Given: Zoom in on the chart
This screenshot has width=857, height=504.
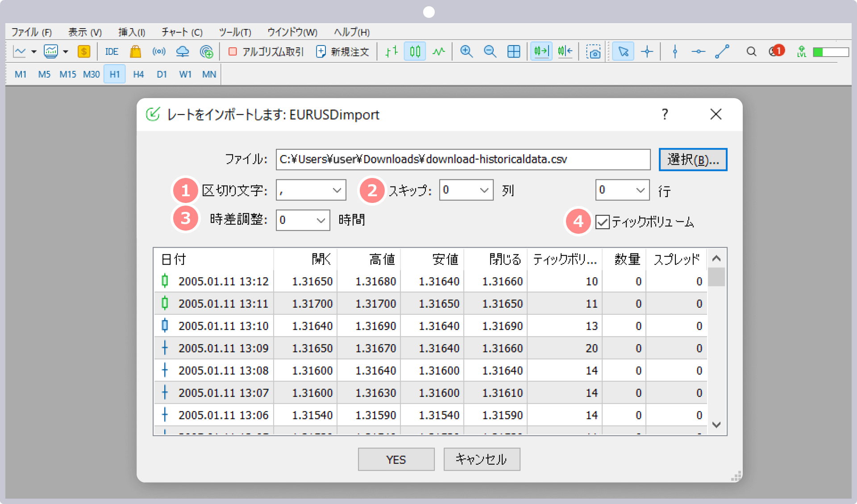Looking at the screenshot, I should [466, 52].
